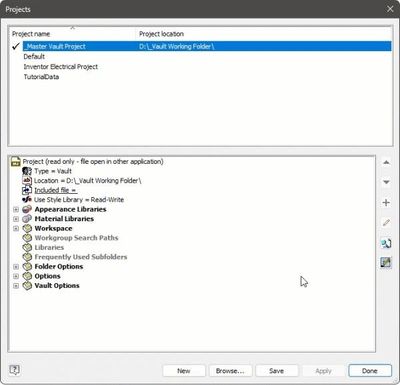Click the D:\_Vault Working Folder\ location cell
This screenshot has height=385, width=400.
coord(177,46)
